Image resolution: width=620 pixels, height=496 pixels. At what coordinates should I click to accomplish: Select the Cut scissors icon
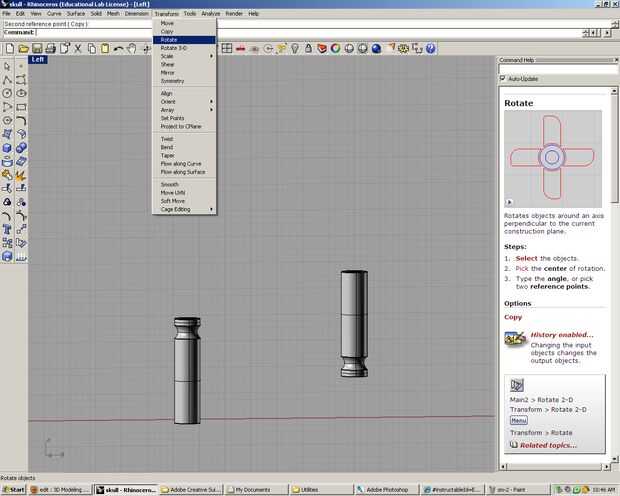point(78,48)
